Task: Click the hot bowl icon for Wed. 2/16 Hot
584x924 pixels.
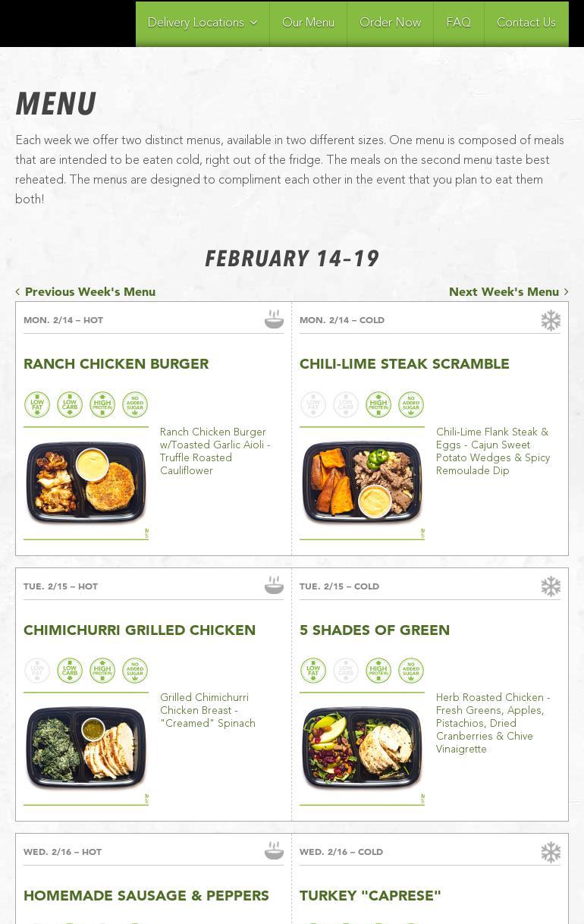Action: tap(274, 851)
